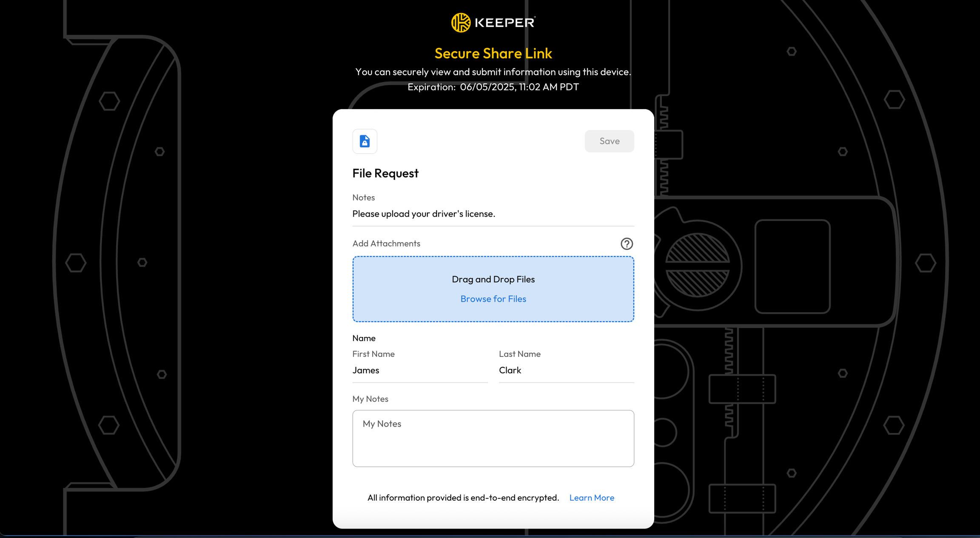Click the Last Name label
The width and height of the screenshot is (980, 538).
coord(519,354)
